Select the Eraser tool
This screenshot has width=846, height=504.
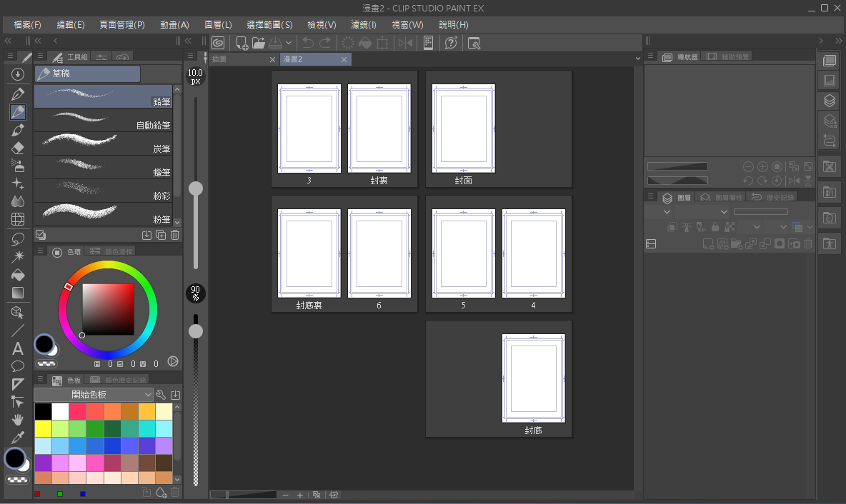coord(19,148)
